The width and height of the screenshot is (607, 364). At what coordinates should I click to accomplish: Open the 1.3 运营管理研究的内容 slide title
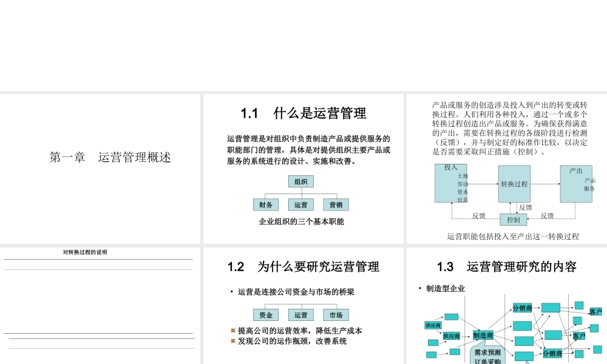point(507,266)
